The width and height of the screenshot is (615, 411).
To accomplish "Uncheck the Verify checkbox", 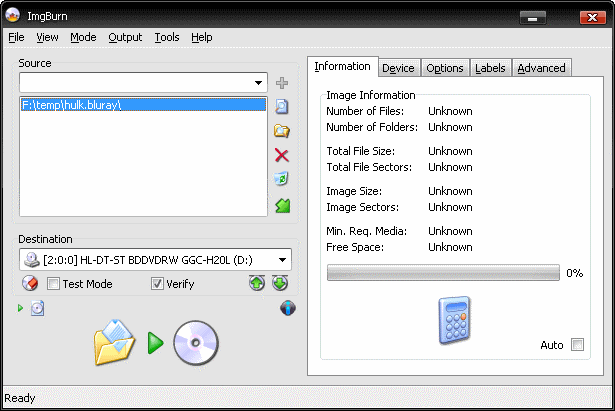I will click(x=157, y=284).
